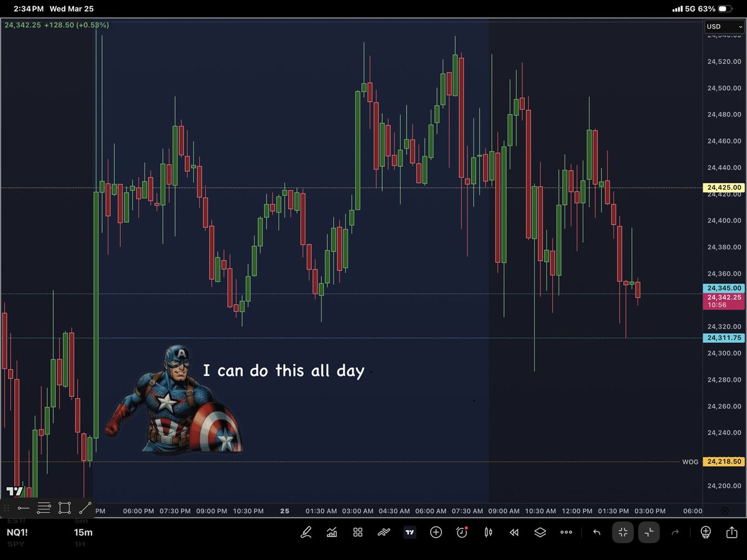Click the 24,500.00 price scale label
The image size is (747, 560).
[x=724, y=88]
